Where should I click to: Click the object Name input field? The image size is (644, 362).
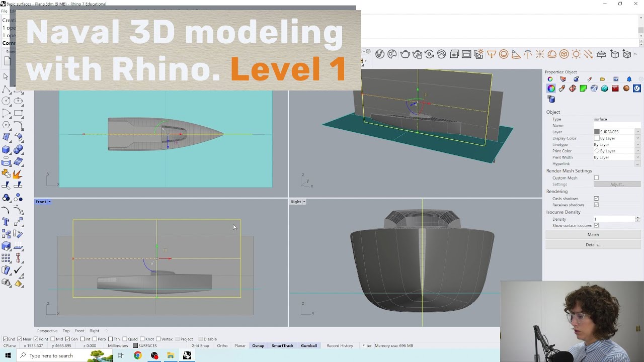tap(617, 125)
